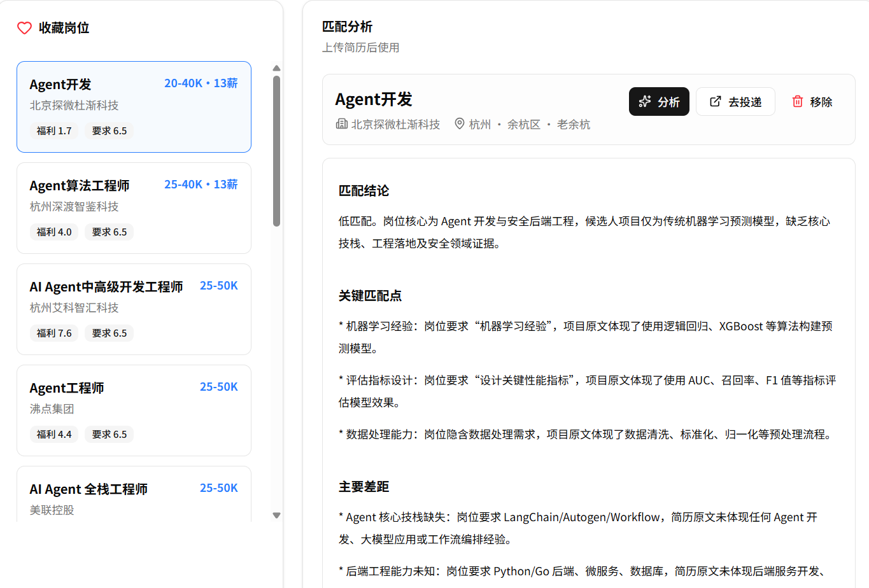Click 25-50K salary on AI Agent中高级开发工程师

[219, 286]
